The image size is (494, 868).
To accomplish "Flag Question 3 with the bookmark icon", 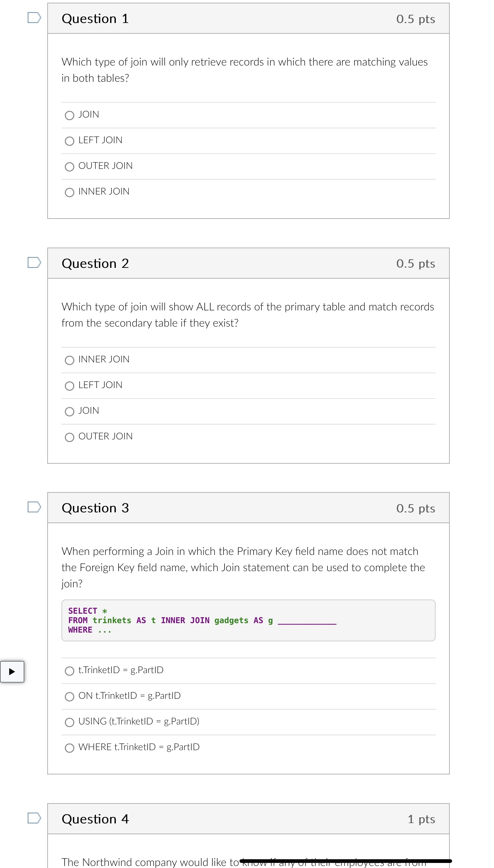I will click(x=34, y=507).
